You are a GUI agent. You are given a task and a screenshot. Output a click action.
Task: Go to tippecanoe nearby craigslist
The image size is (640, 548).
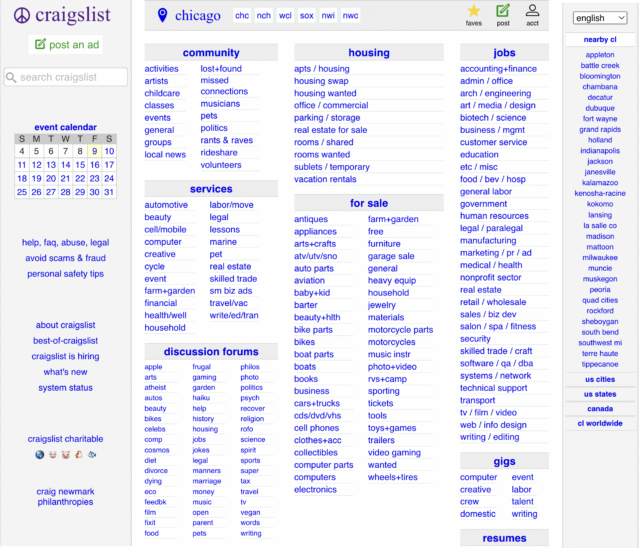[600, 364]
